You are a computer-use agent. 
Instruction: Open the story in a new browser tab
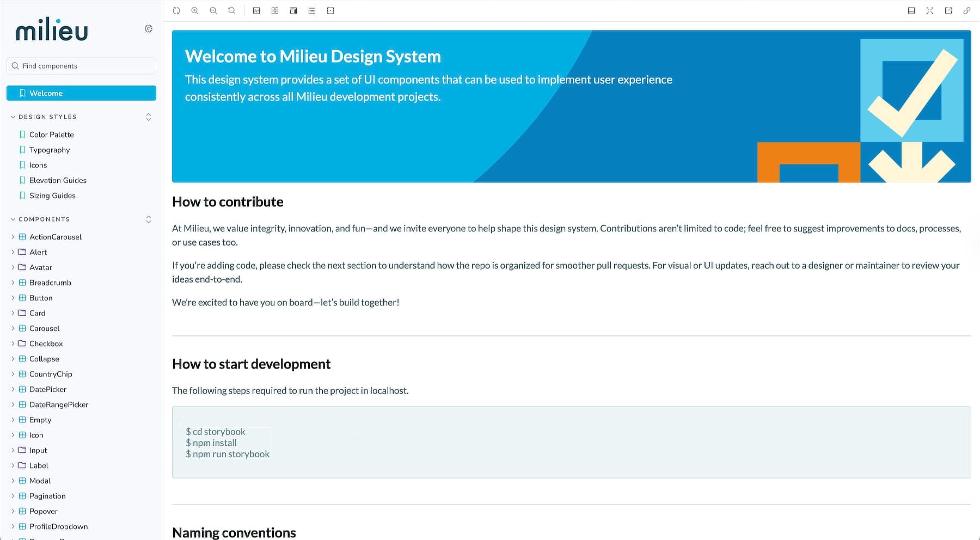(948, 10)
